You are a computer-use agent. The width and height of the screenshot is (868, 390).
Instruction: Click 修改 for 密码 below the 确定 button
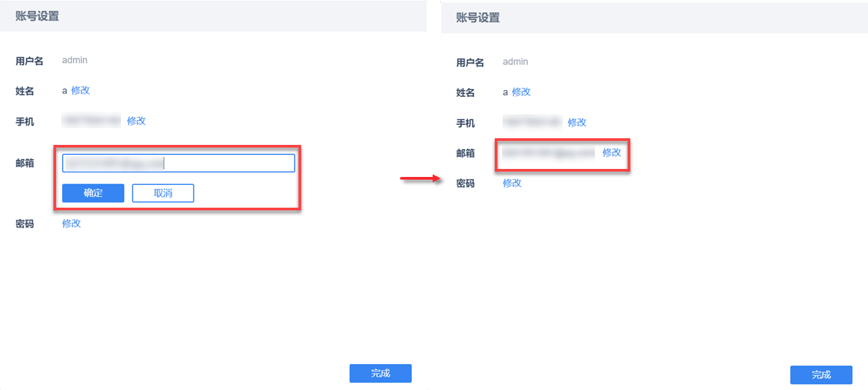tap(71, 223)
